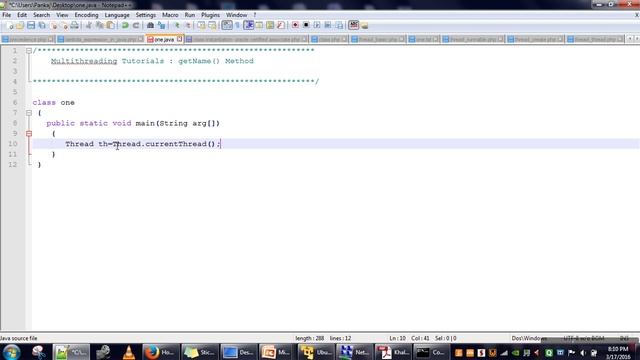Image resolution: width=640 pixels, height=360 pixels.
Task: Toggle INS insert mode in status bar
Action: pos(624,338)
